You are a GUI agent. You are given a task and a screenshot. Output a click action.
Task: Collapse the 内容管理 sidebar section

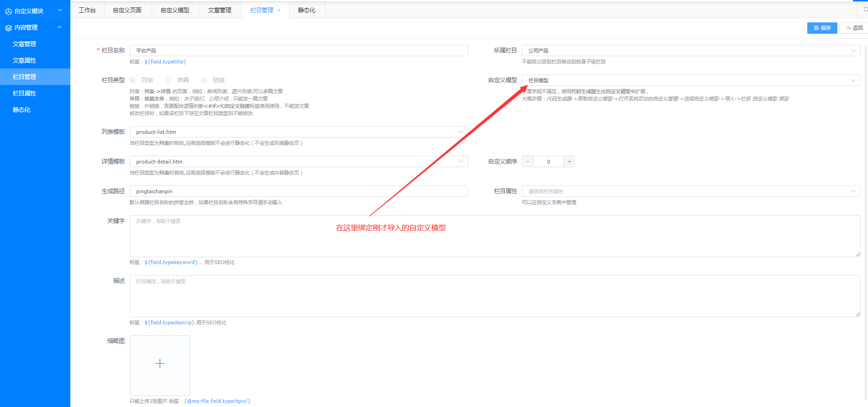click(59, 27)
